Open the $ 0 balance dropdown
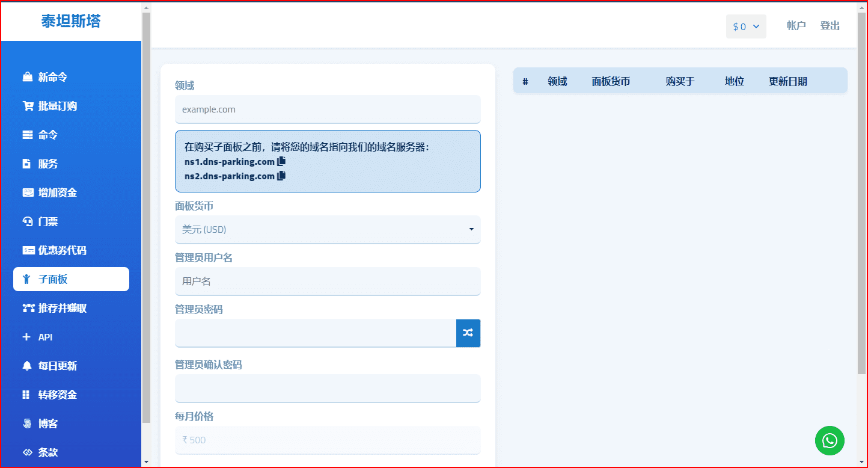Viewport: 868px width, 468px height. (x=746, y=26)
